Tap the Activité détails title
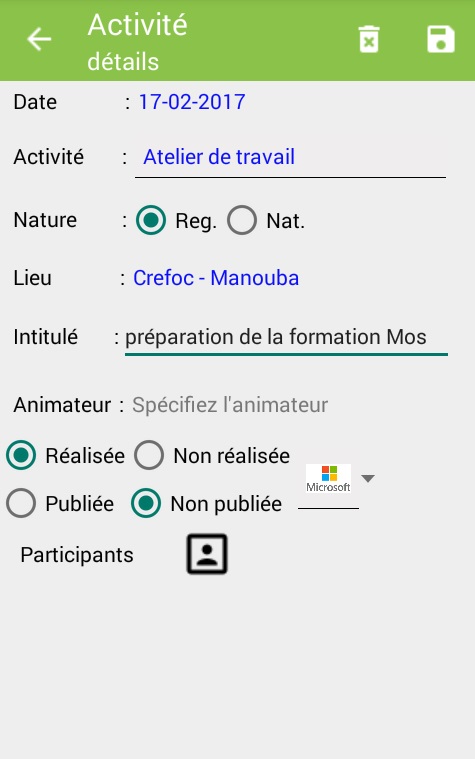 (137, 42)
